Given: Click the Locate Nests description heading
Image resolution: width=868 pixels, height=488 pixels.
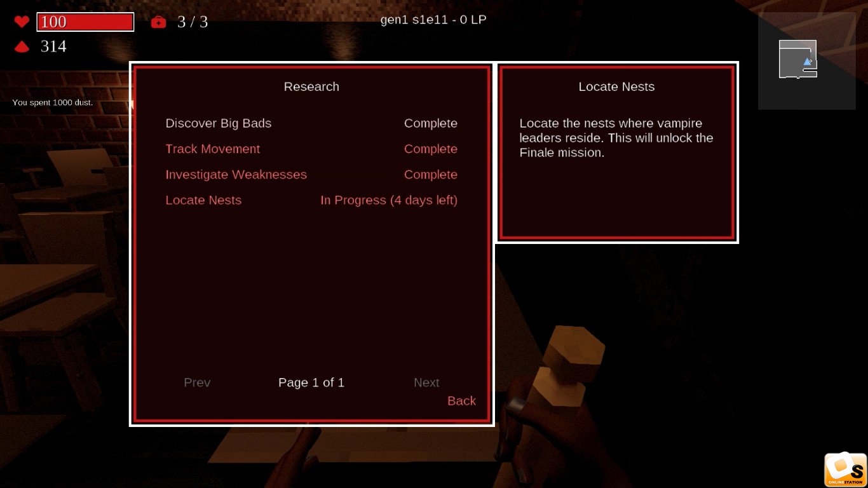Looking at the screenshot, I should point(616,86).
